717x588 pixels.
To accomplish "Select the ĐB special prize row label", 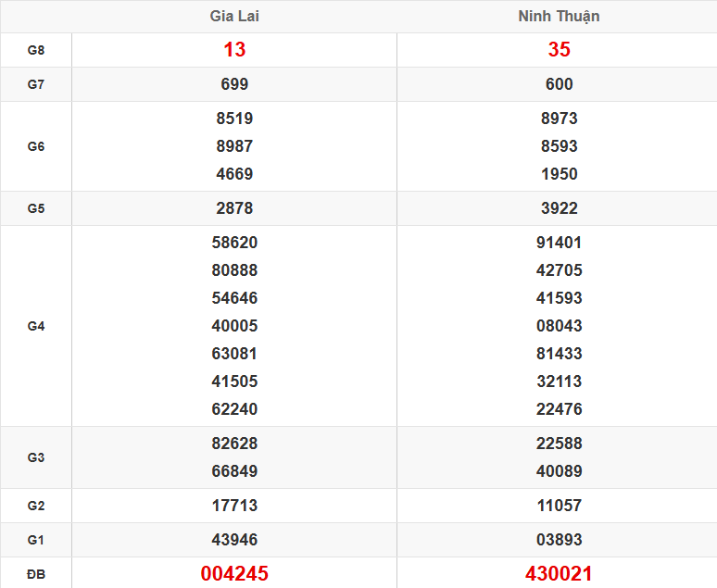I will tap(36, 574).
